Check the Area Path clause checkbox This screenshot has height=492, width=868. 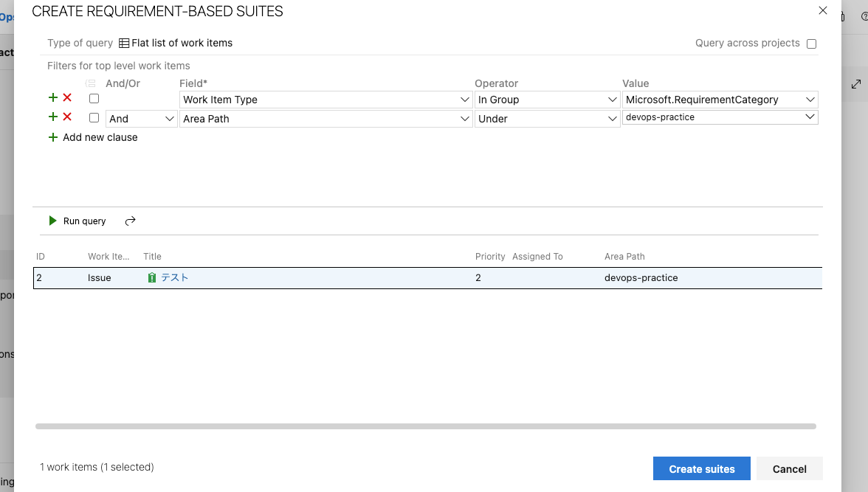coord(94,118)
